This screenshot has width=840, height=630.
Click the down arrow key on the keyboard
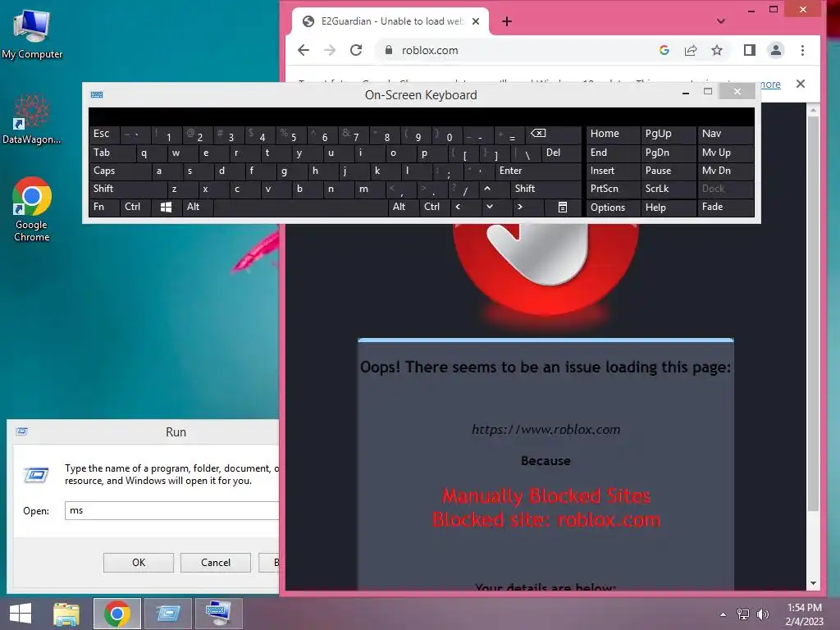pos(490,207)
